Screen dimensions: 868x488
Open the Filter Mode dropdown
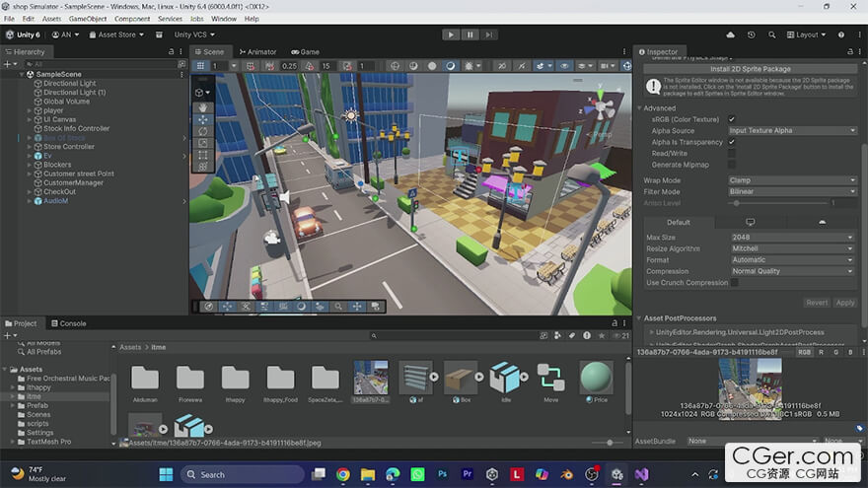tap(793, 191)
